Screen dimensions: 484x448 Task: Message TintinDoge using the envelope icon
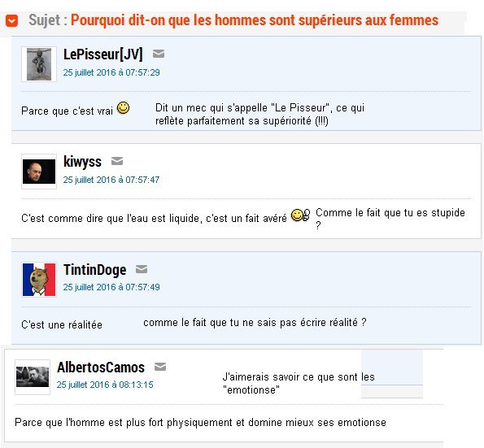coord(142,269)
